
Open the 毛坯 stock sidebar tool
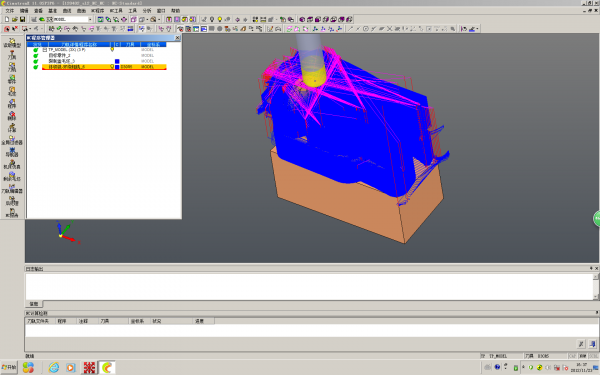pyautogui.click(x=12, y=91)
